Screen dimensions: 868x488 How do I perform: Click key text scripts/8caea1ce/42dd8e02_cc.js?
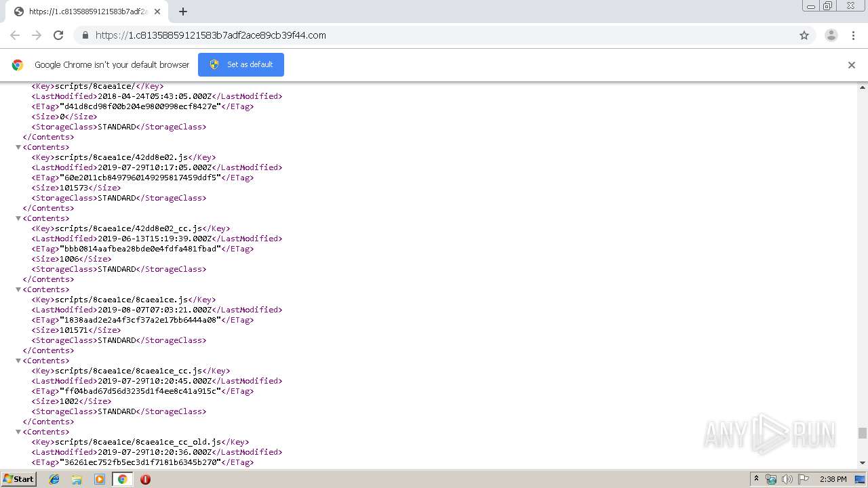(x=129, y=228)
